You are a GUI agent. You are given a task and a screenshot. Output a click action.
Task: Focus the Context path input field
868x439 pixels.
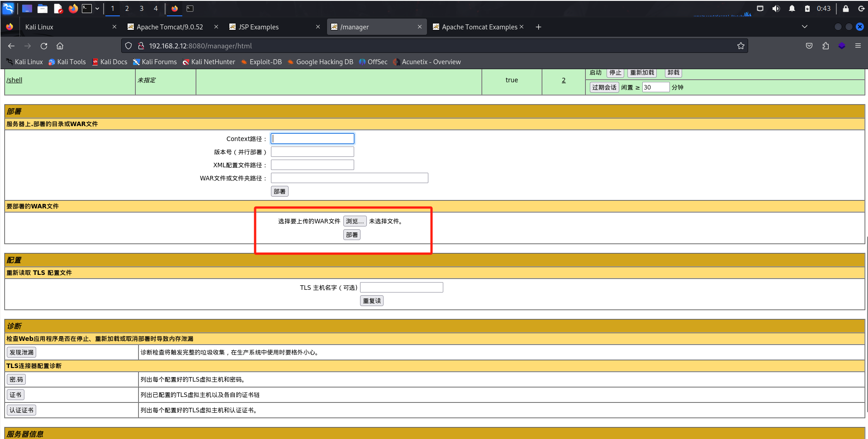tap(312, 139)
